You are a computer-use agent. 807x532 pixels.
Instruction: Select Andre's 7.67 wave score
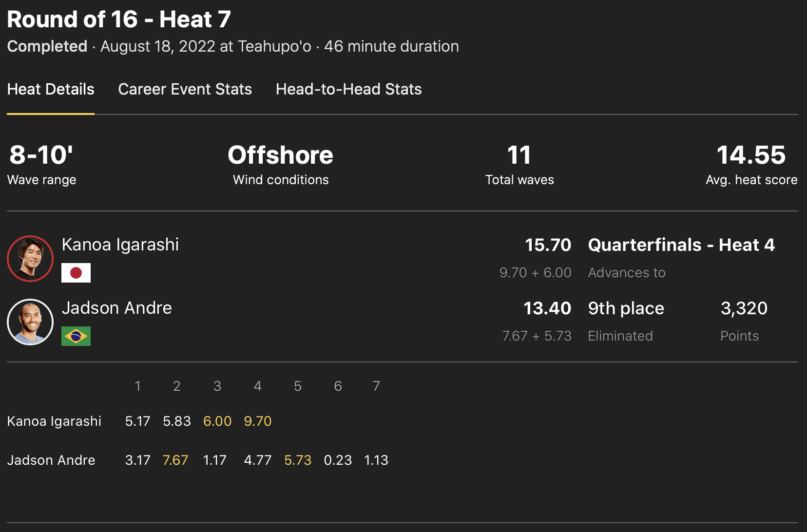click(175, 460)
